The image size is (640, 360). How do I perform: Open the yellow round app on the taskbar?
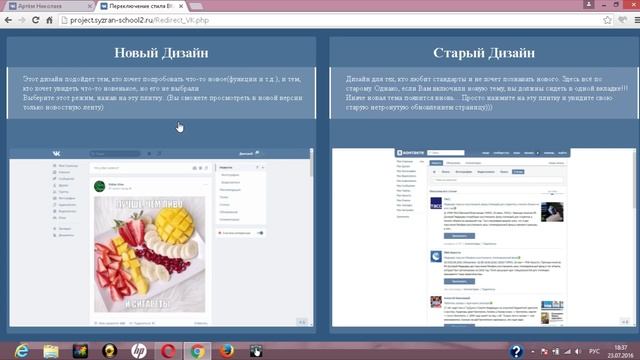(109, 351)
